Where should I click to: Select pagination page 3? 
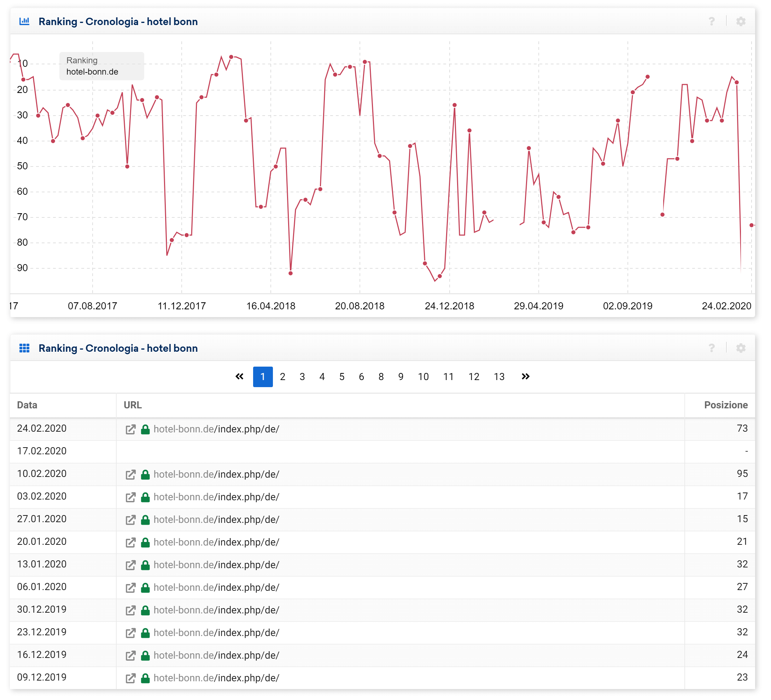pos(302,377)
